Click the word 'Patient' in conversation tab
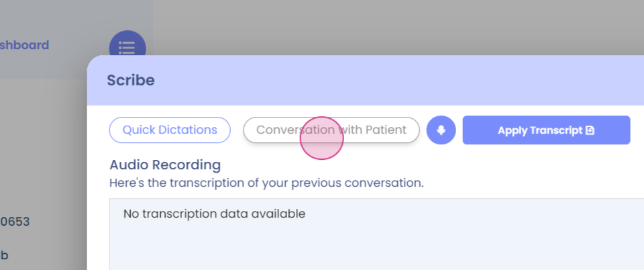 tap(386, 130)
